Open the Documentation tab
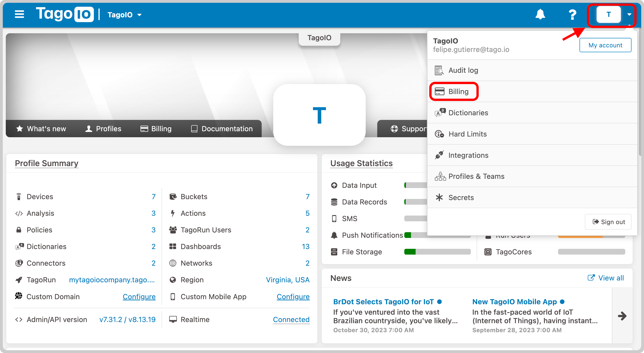Image resolution: width=644 pixels, height=353 pixels. point(222,129)
